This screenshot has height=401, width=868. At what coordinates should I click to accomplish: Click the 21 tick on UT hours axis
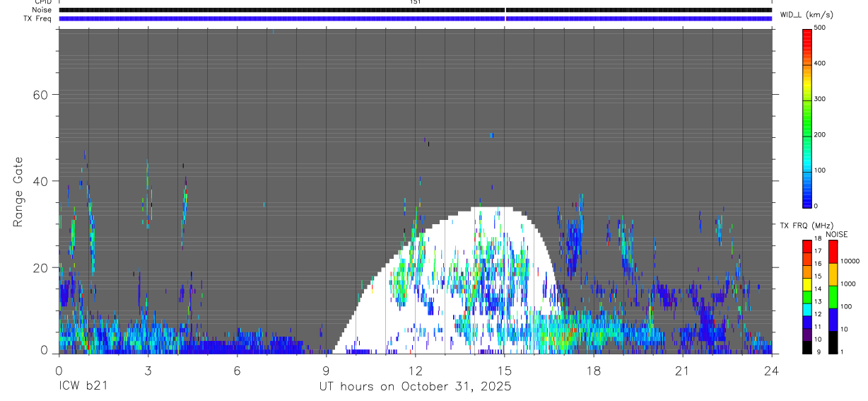tap(682, 371)
